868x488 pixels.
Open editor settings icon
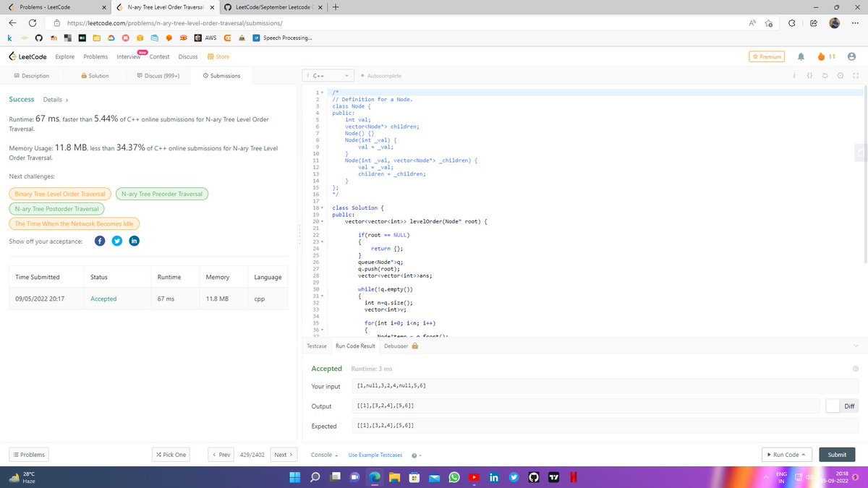pyautogui.click(x=840, y=76)
